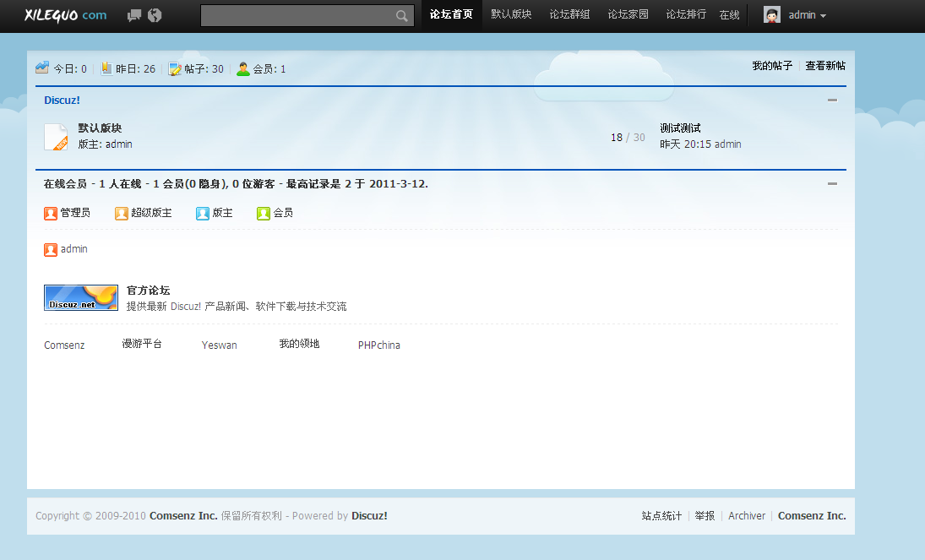
Task: Open the 在线 nav tab
Action: [x=729, y=14]
